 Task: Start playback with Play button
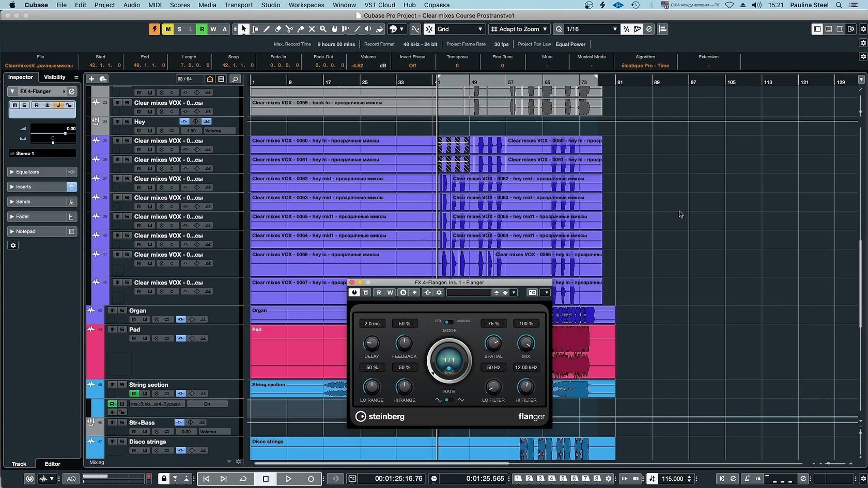(x=288, y=479)
